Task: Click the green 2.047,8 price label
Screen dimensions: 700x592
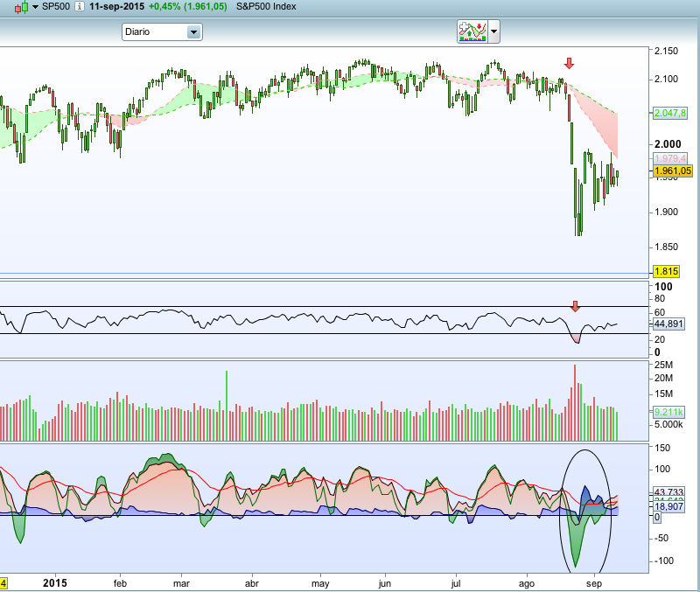Action: coord(669,114)
